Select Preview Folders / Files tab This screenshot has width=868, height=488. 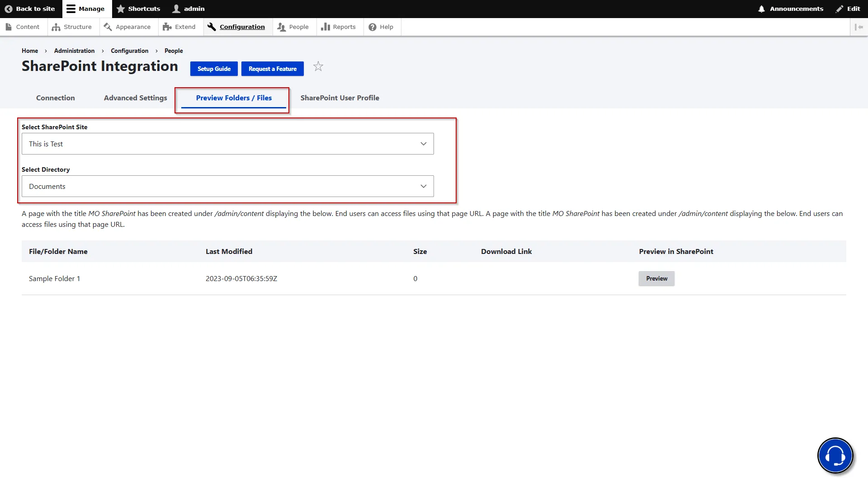click(x=234, y=98)
